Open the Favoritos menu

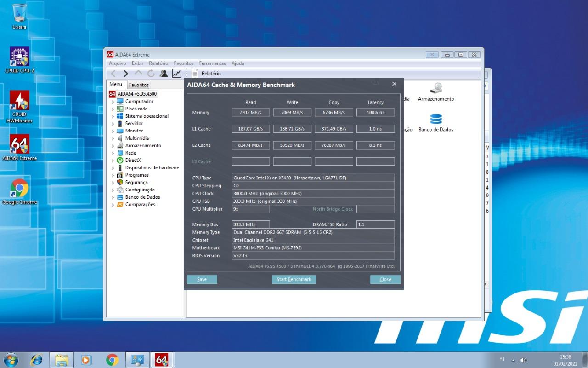point(184,63)
